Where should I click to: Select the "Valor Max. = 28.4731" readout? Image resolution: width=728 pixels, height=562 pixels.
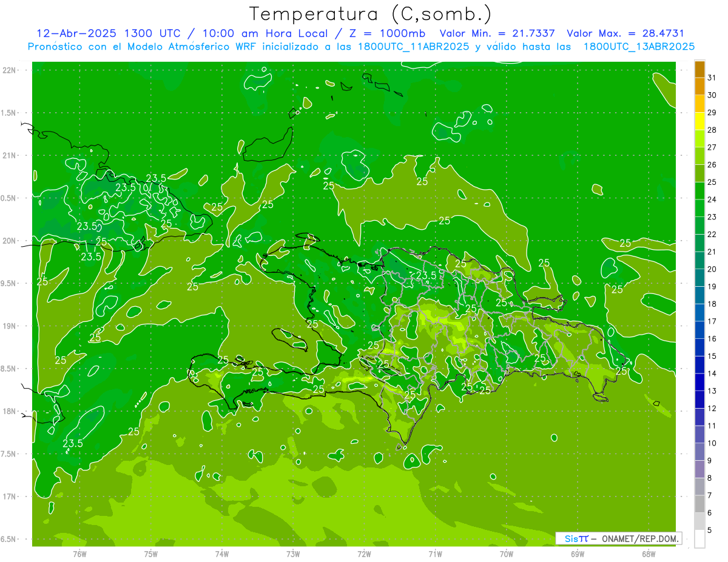(x=625, y=33)
